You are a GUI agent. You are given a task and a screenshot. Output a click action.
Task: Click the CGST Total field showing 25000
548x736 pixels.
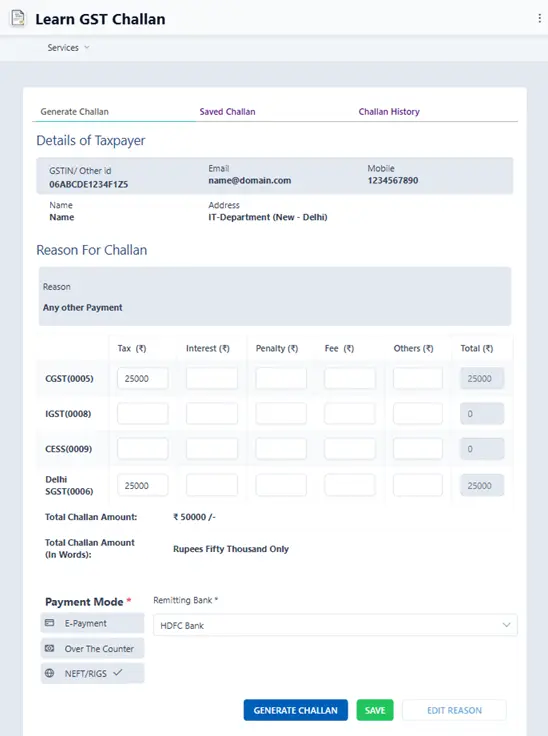tap(482, 378)
